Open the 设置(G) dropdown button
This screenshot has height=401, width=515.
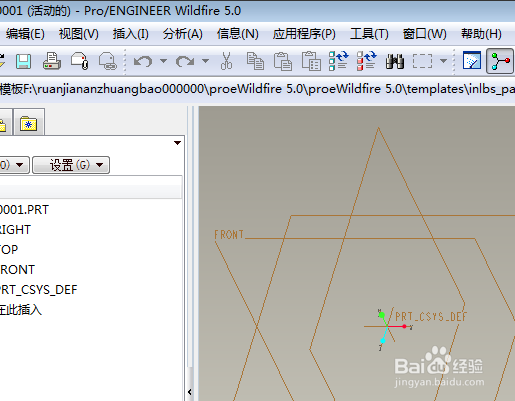click(71, 165)
